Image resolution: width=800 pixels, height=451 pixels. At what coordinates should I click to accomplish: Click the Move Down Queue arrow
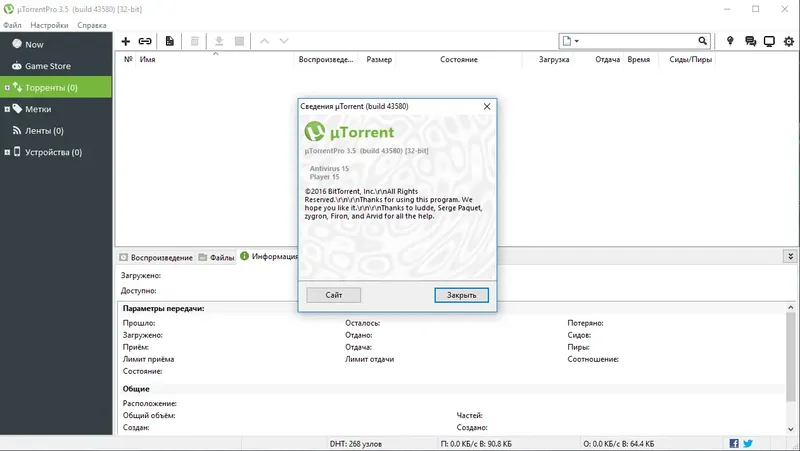(x=284, y=41)
